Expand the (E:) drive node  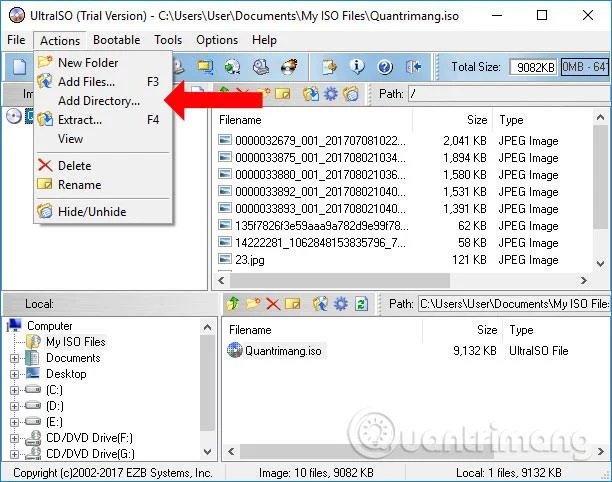(x=14, y=422)
